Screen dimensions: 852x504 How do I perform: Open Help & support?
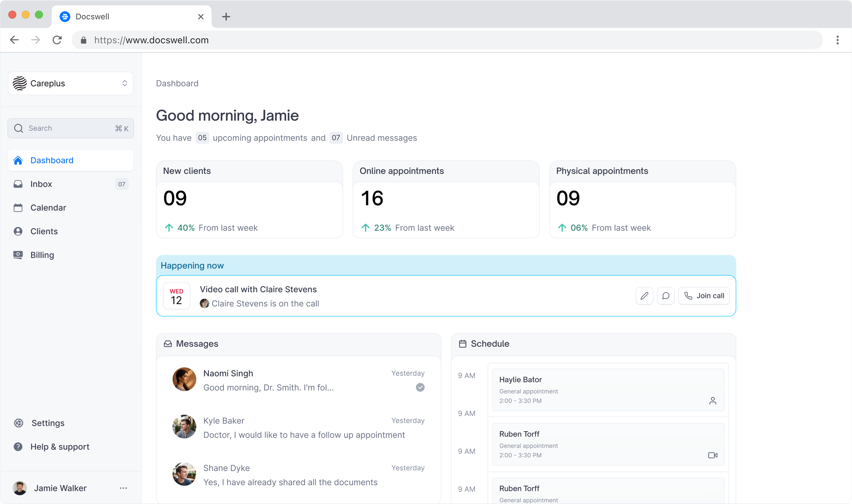point(71,447)
